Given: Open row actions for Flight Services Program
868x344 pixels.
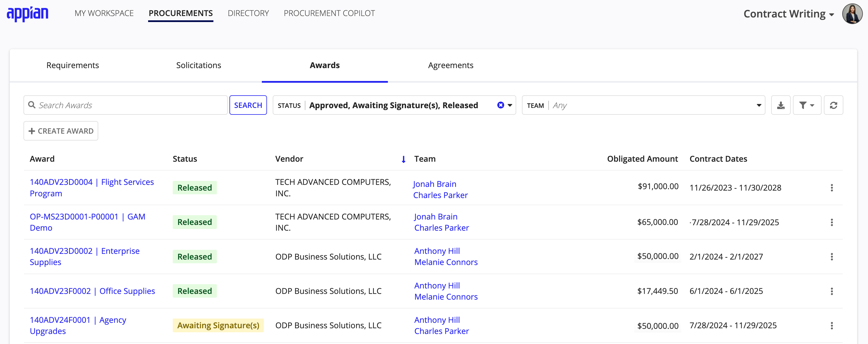Looking at the screenshot, I should click(x=832, y=188).
